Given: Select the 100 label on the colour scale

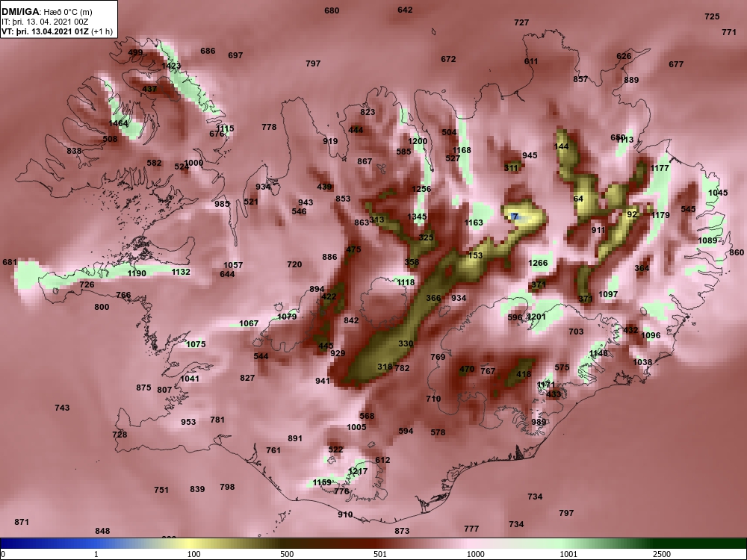Looking at the screenshot, I should point(193,554).
